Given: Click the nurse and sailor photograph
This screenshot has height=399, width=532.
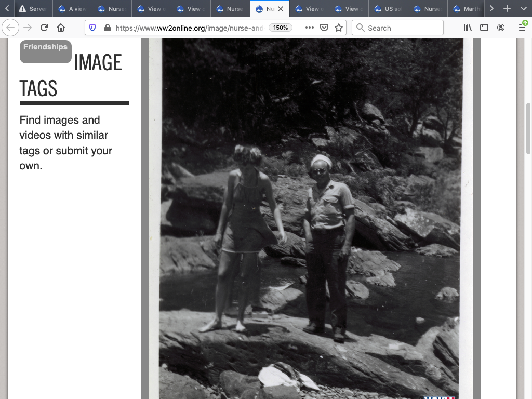Looking at the screenshot, I should [x=311, y=218].
